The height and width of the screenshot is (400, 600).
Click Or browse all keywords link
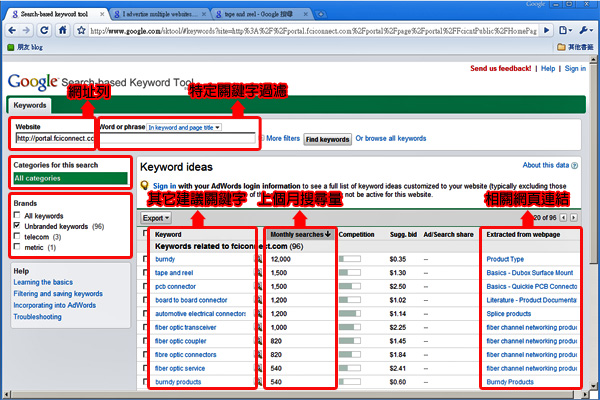click(391, 139)
